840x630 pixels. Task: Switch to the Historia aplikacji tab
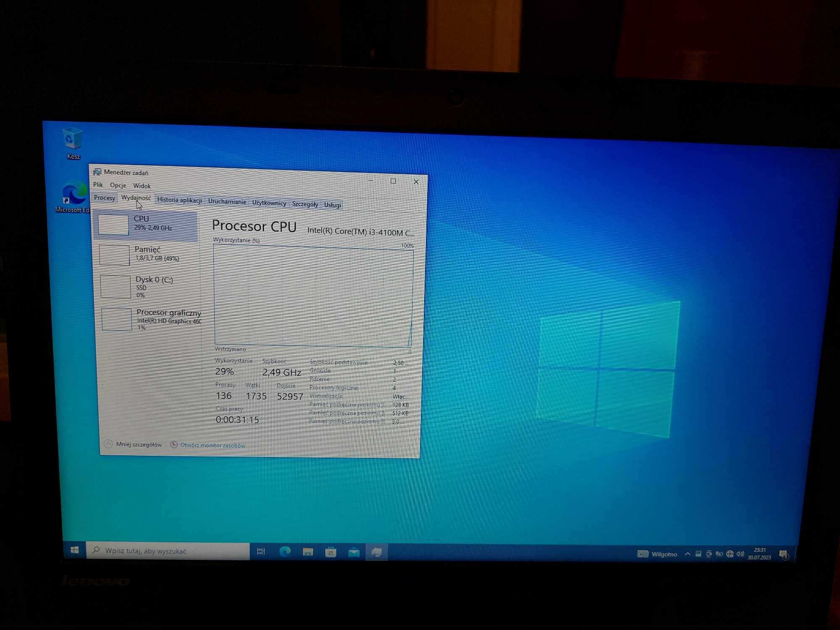pyautogui.click(x=180, y=200)
